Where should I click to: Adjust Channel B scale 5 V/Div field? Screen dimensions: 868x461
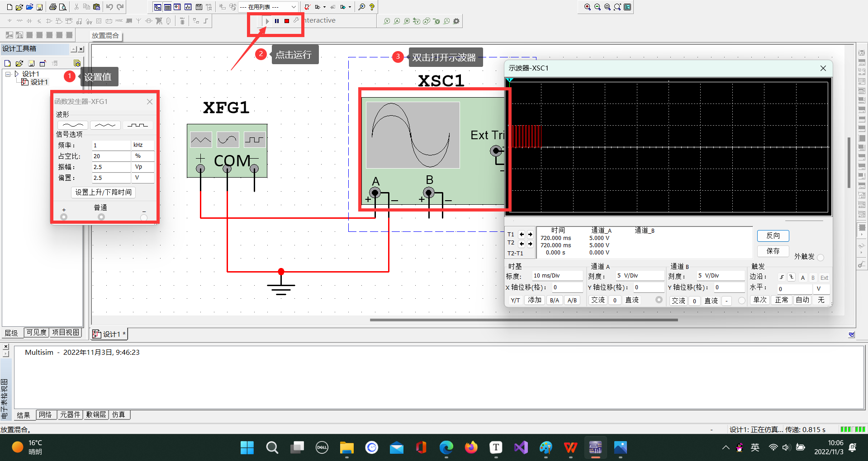click(720, 275)
